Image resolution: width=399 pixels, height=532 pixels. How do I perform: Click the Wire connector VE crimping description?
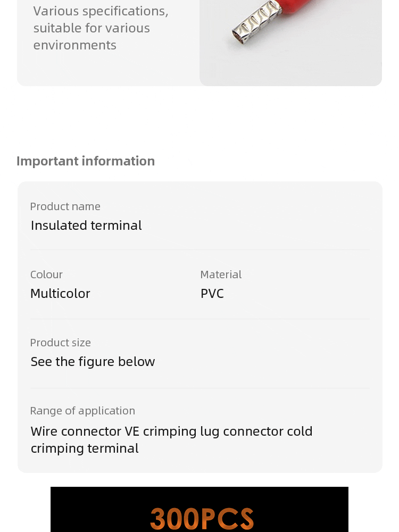(171, 440)
